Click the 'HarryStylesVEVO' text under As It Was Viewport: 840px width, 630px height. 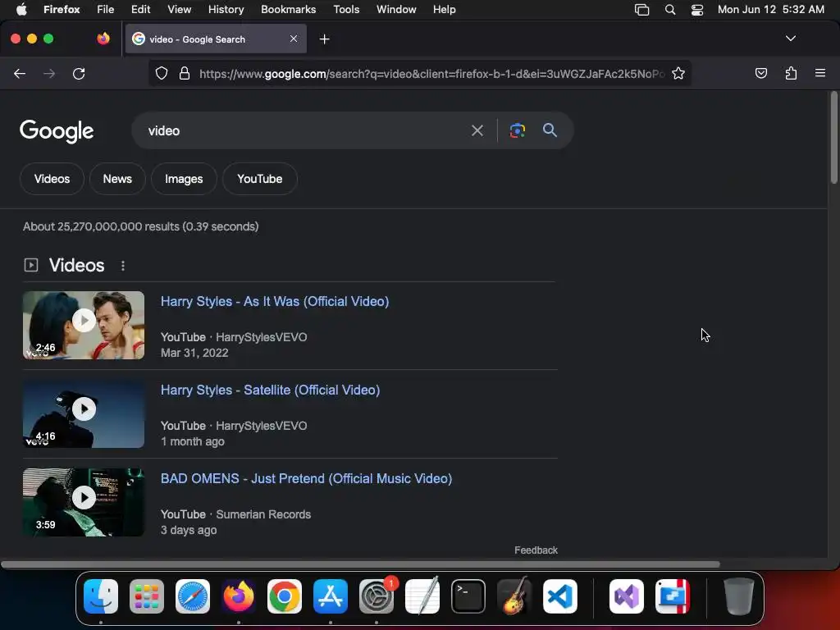tap(262, 337)
